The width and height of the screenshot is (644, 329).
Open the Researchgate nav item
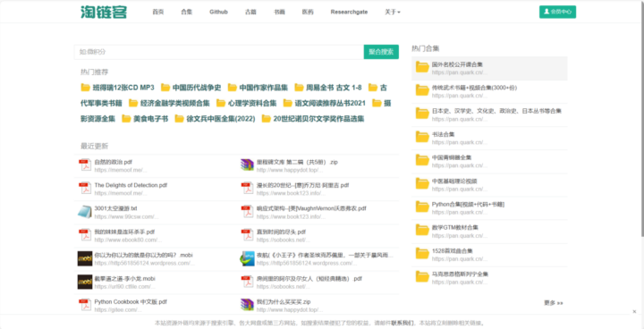(349, 12)
